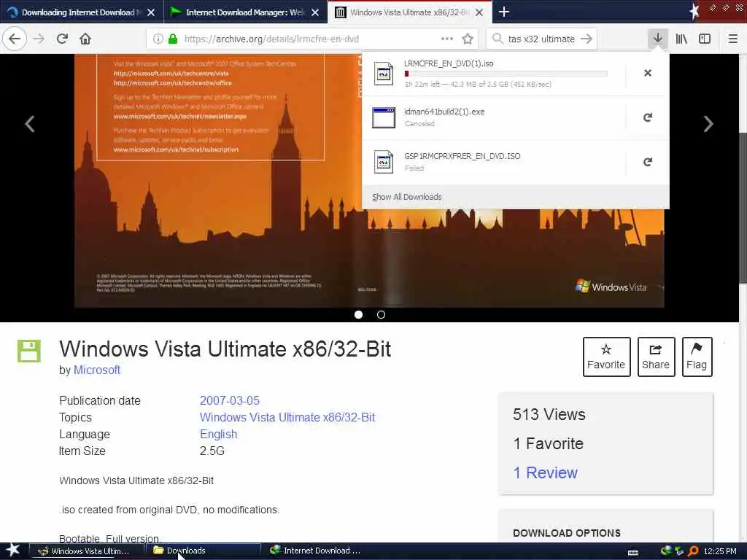Select first carousel dot indicator
747x560 pixels.
click(x=358, y=314)
